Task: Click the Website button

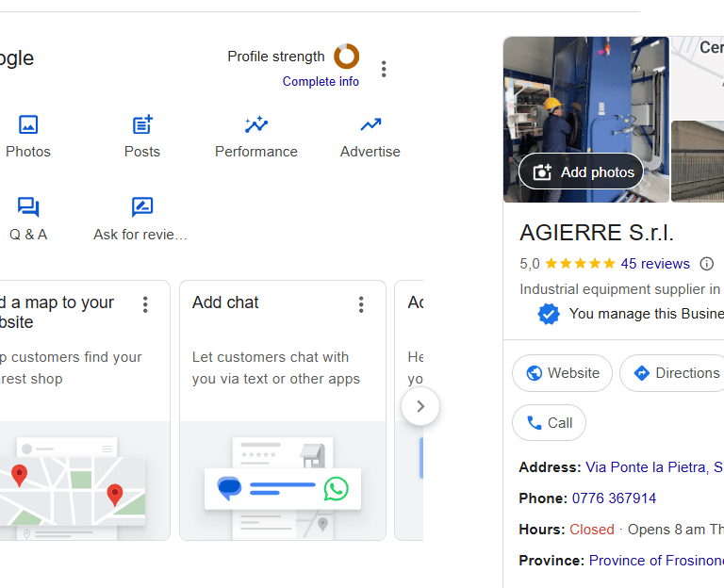Action: click(562, 373)
